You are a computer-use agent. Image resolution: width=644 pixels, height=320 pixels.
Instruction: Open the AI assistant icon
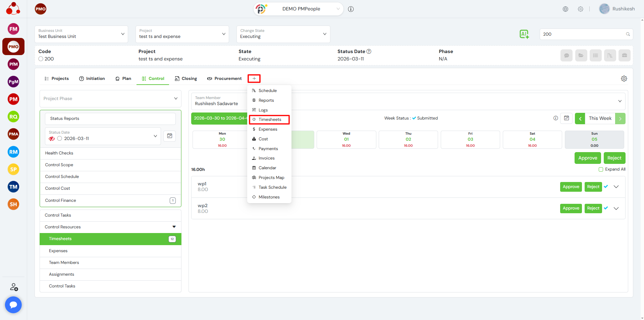coord(524,34)
